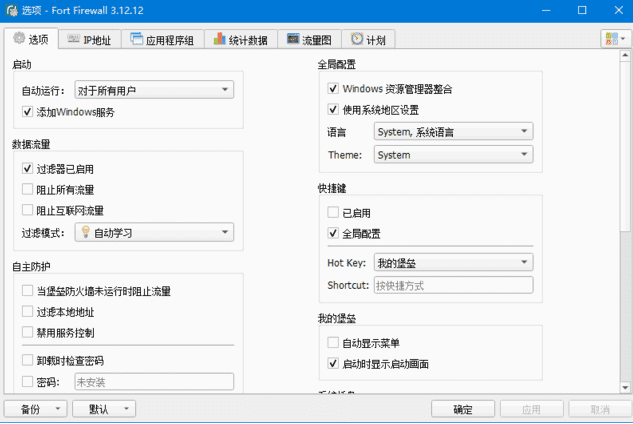This screenshot has width=633, height=424.
Task: Switch to the IP地址 tab
Action: (x=90, y=40)
